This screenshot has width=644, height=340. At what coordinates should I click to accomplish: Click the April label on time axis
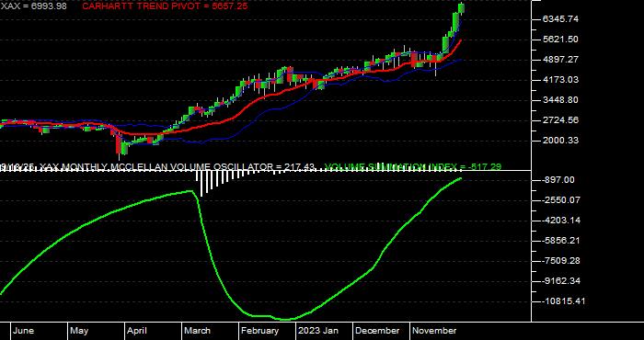[138, 331]
